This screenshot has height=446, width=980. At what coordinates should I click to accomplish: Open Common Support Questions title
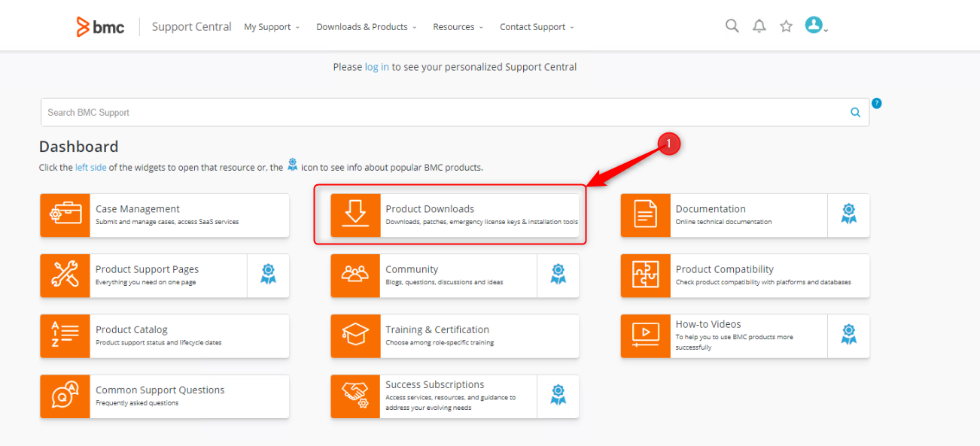pos(160,390)
